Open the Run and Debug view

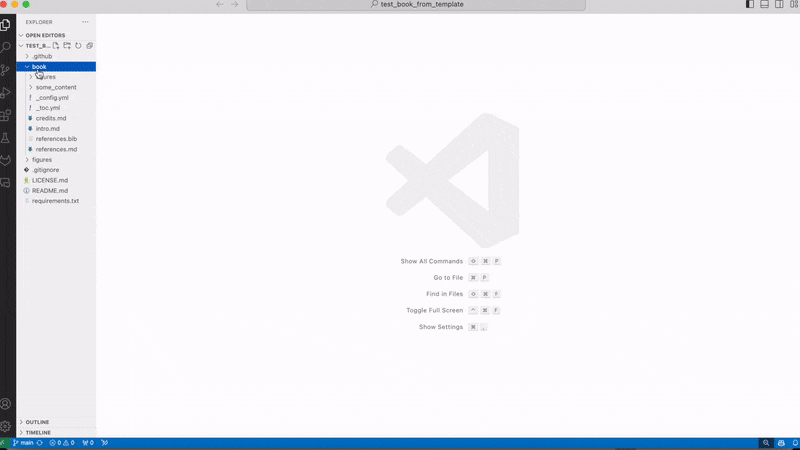point(6,93)
